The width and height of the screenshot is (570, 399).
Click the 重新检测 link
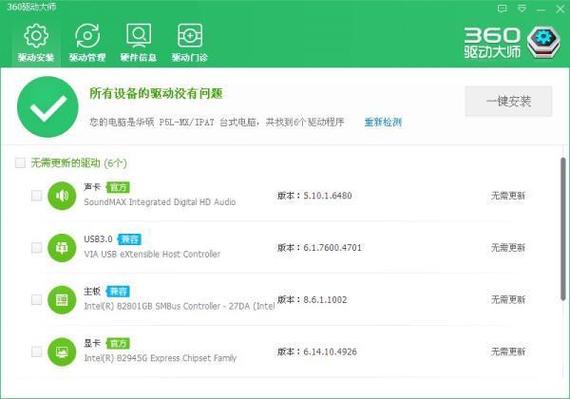click(383, 122)
